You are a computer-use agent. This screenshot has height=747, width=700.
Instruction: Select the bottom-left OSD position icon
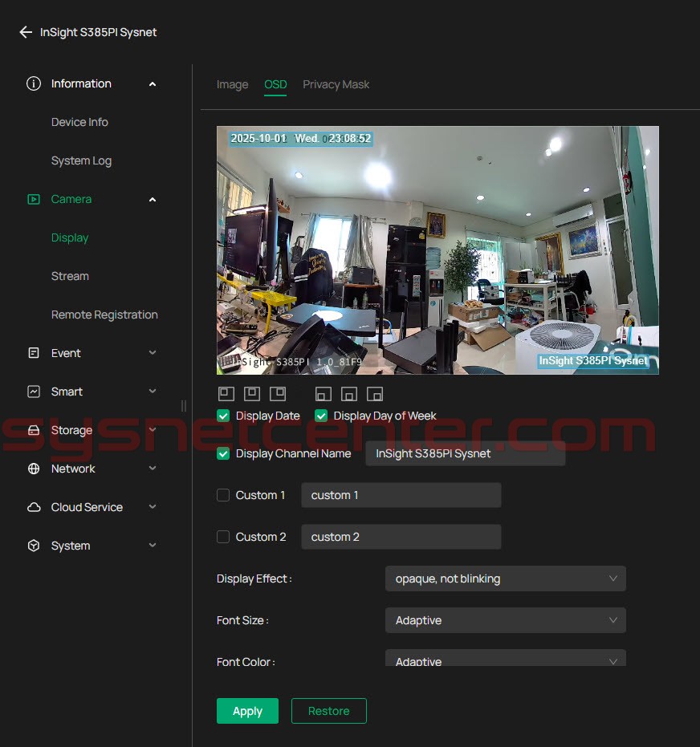(323, 394)
